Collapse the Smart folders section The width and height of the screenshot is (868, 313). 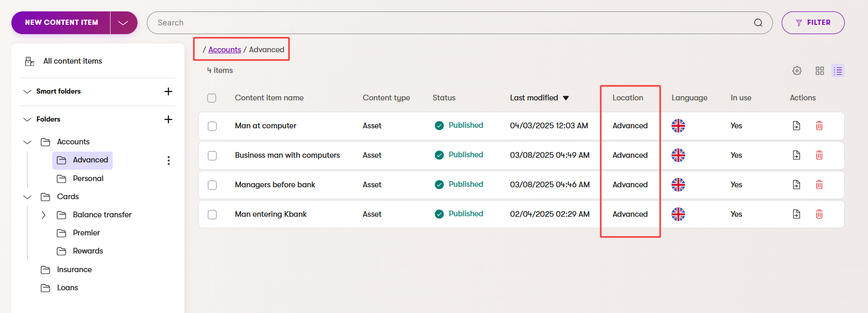click(27, 92)
